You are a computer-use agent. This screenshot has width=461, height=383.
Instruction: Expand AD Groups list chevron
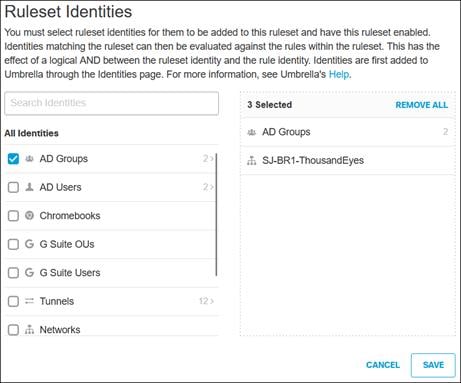click(x=211, y=159)
